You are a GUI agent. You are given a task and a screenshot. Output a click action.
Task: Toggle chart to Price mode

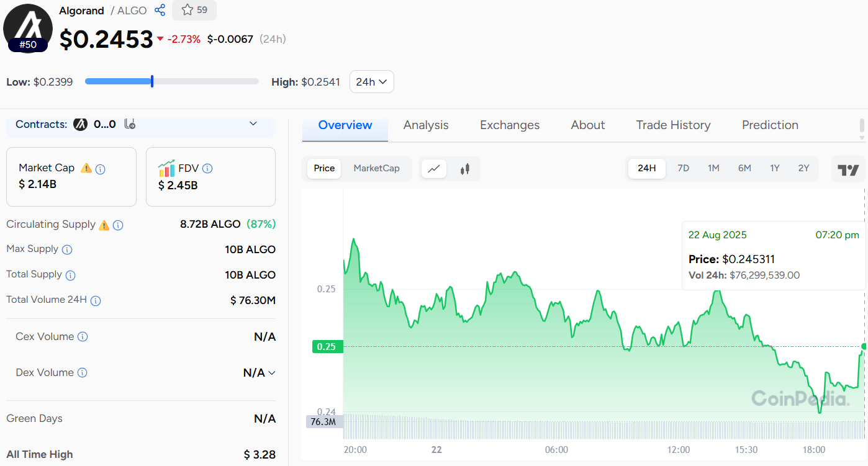(x=324, y=168)
